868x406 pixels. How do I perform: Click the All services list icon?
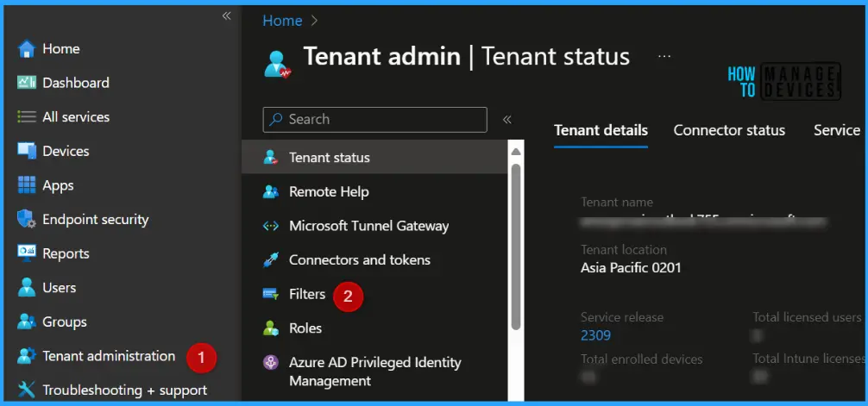27,116
